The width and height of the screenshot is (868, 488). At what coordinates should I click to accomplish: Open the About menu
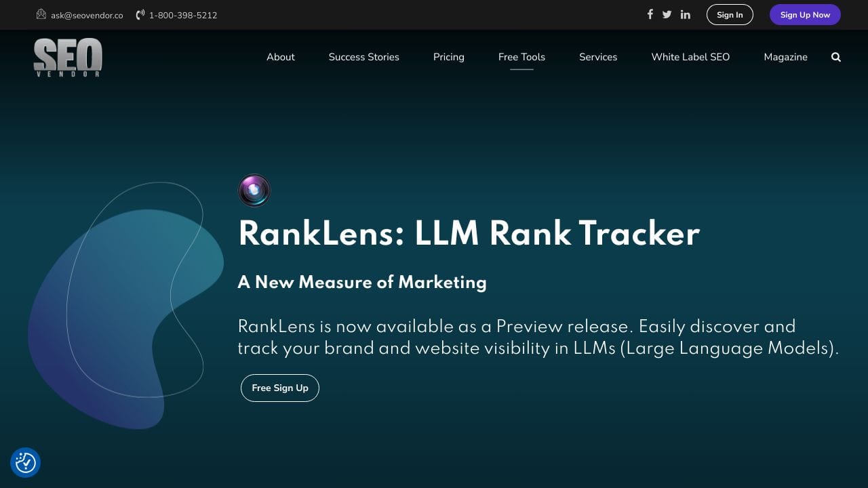[x=281, y=57]
